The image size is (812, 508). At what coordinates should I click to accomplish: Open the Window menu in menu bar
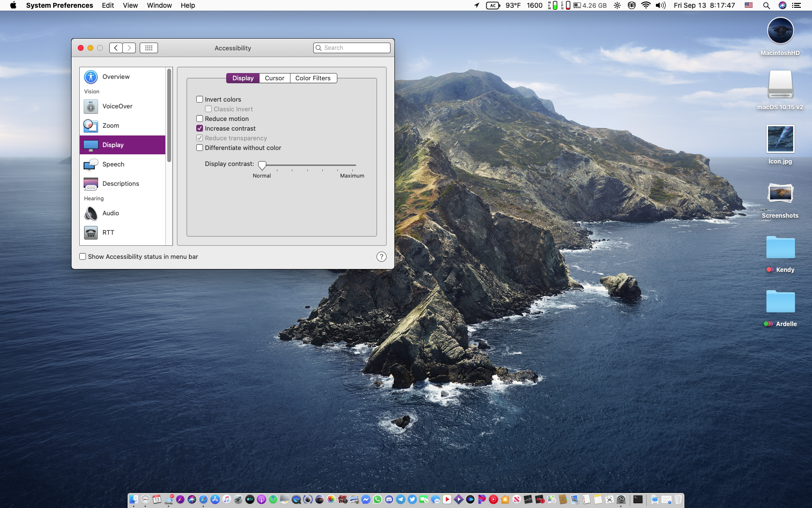pyautogui.click(x=159, y=5)
